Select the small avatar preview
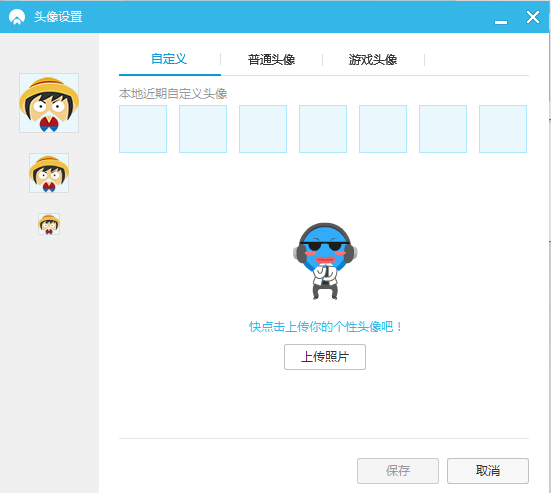Image resolution: width=551 pixels, height=493 pixels. (49, 224)
